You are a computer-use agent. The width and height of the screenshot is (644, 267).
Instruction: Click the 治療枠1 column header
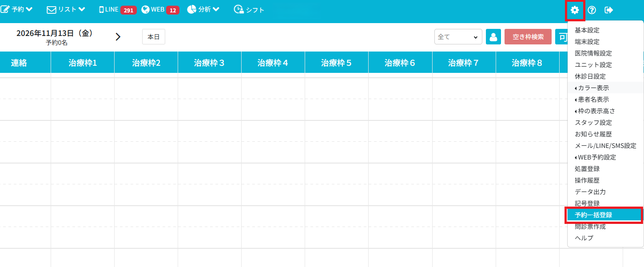[x=83, y=63]
